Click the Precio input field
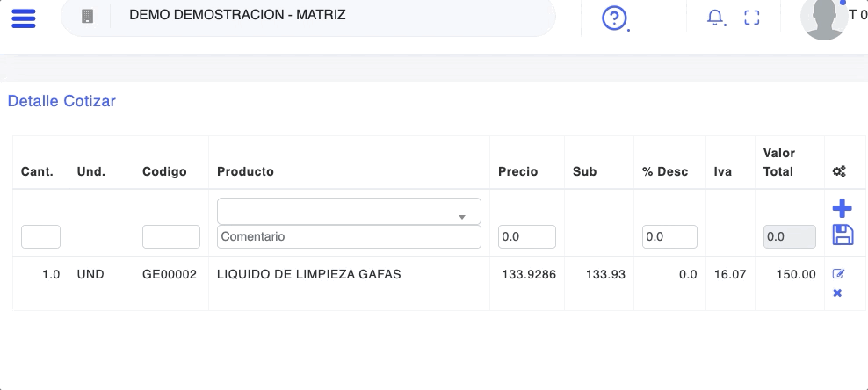This screenshot has height=390, width=868. [x=527, y=236]
